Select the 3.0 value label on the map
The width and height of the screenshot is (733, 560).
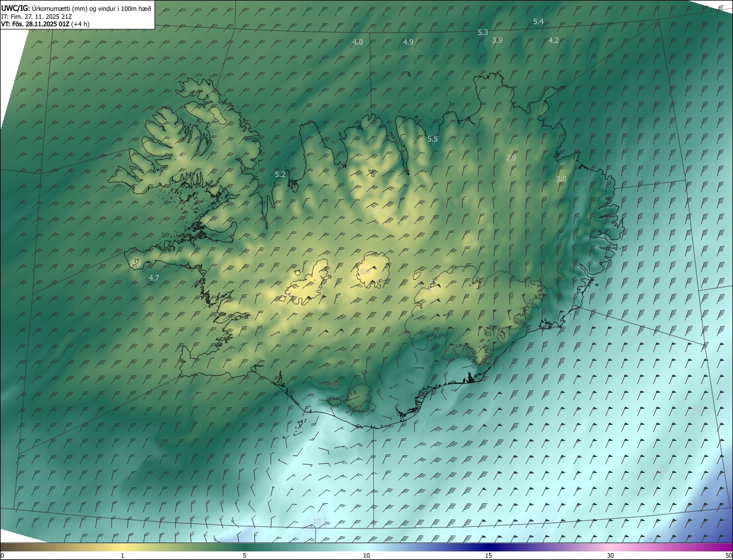click(x=561, y=179)
